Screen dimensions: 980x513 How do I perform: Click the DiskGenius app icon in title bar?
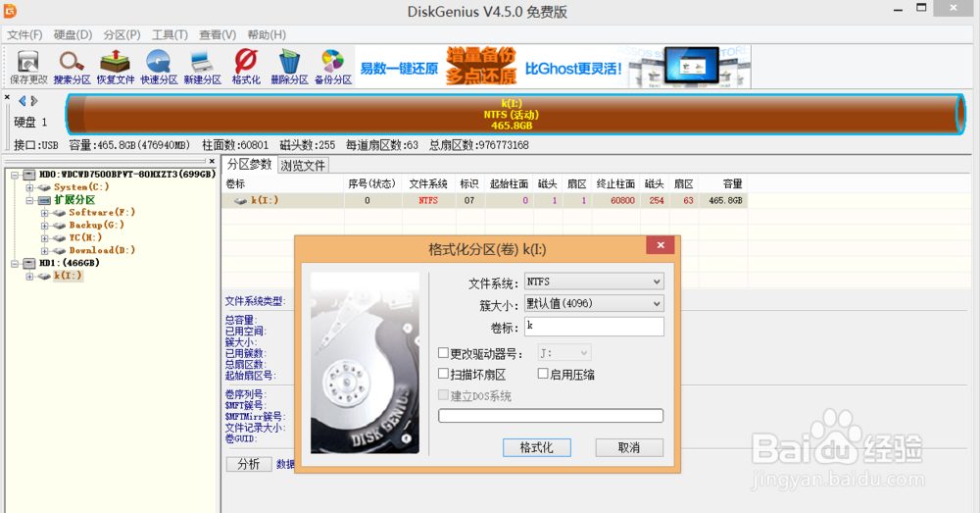click(11, 11)
